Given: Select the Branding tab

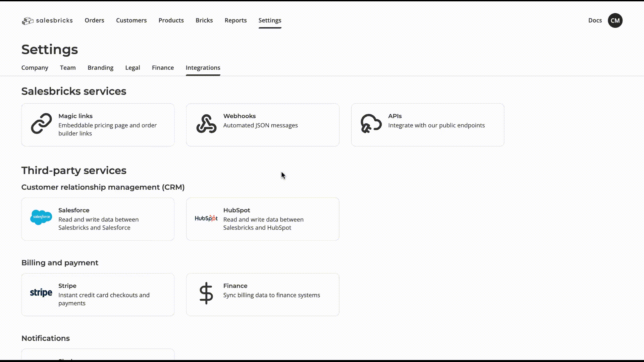Looking at the screenshot, I should 100,68.
